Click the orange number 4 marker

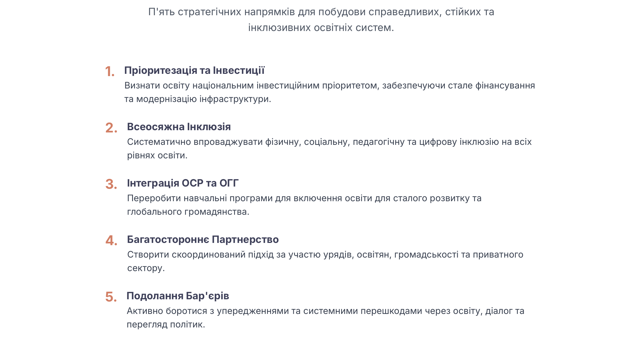111,240
